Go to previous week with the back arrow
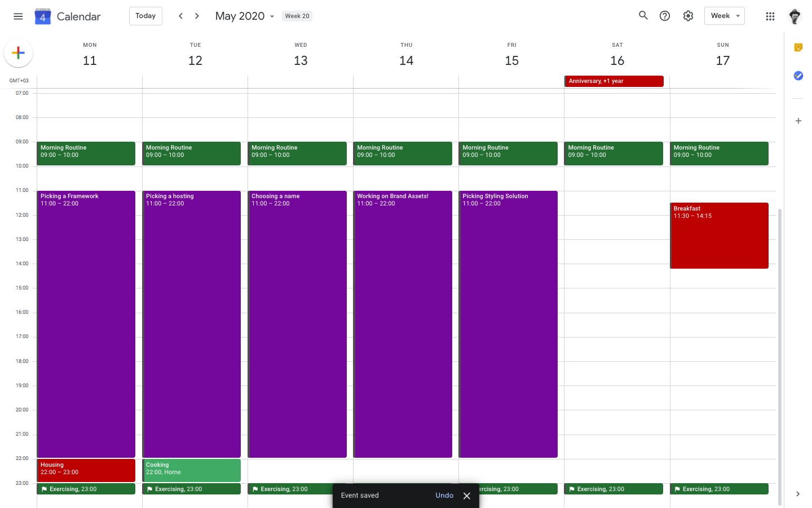812x508 pixels. point(180,16)
